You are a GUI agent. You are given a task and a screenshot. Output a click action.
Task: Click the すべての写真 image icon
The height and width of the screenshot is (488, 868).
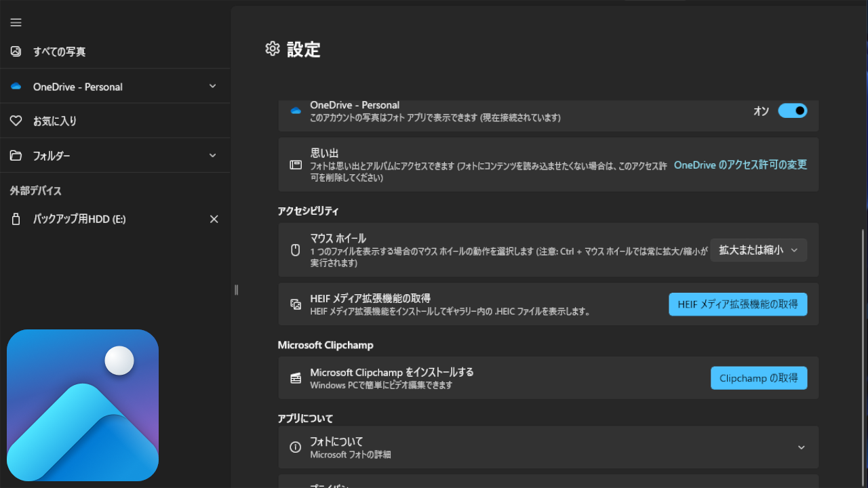tap(16, 52)
